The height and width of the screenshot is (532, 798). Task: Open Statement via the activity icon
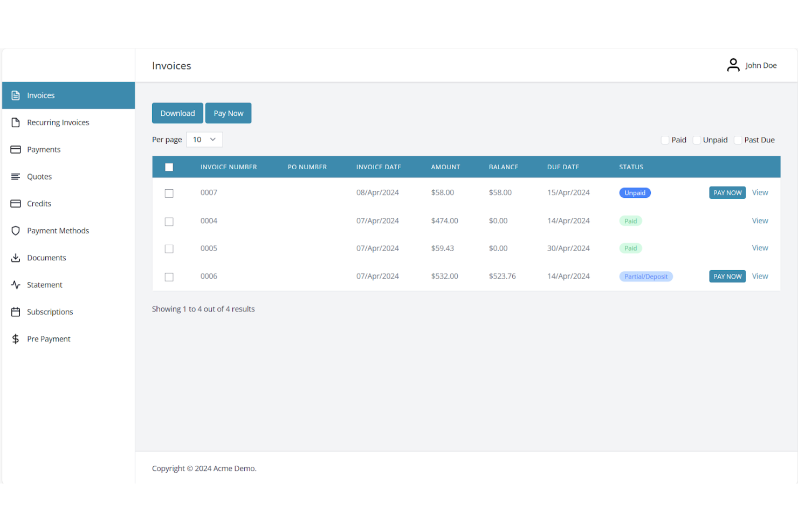tap(16, 285)
